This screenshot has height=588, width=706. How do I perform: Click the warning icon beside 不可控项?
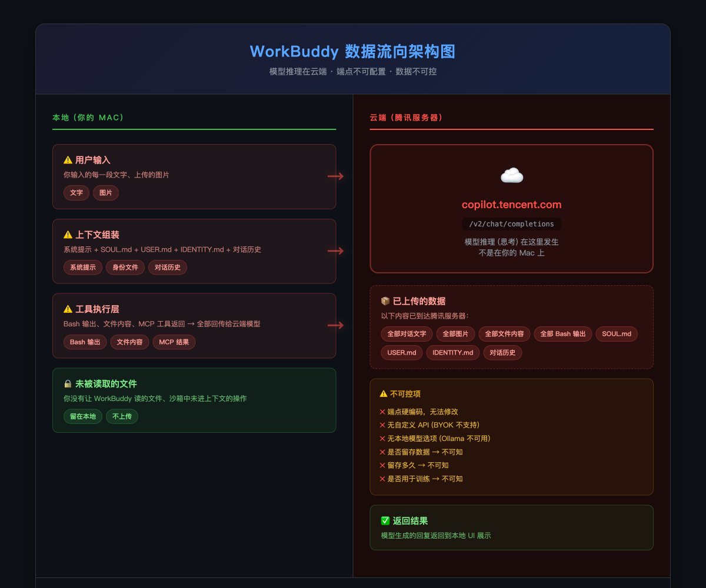[x=384, y=394]
